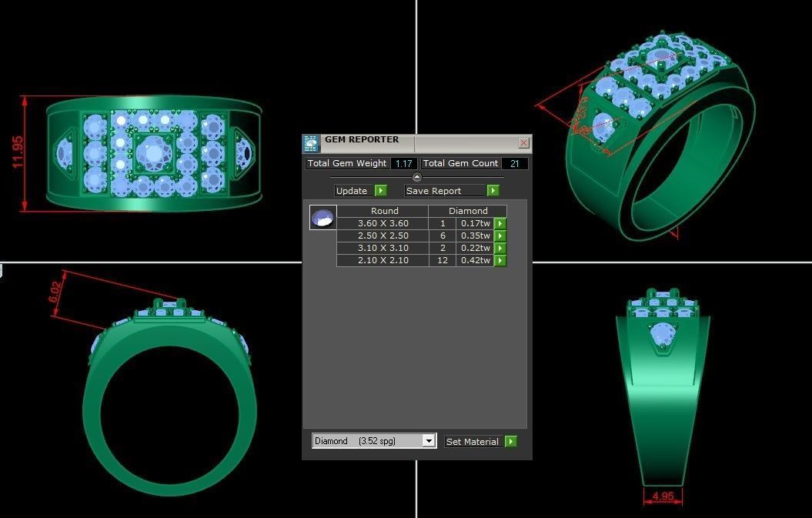Image resolution: width=812 pixels, height=518 pixels.
Task: Click the Gem Reporter title bar icon
Action: point(311,143)
